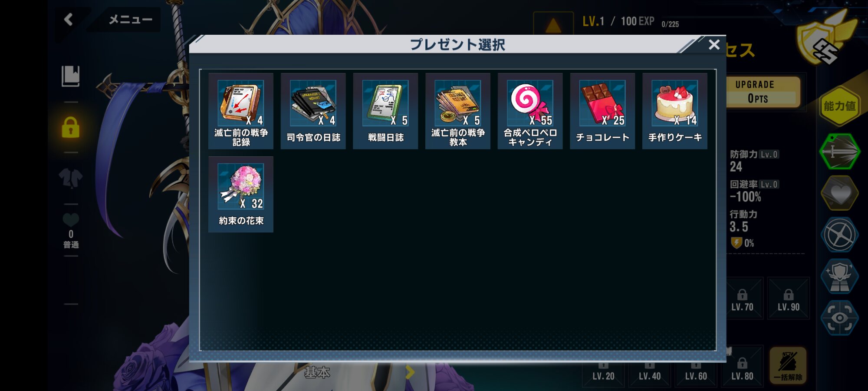Open the メニュー menu
Screen dimensions: 868x391
point(130,20)
